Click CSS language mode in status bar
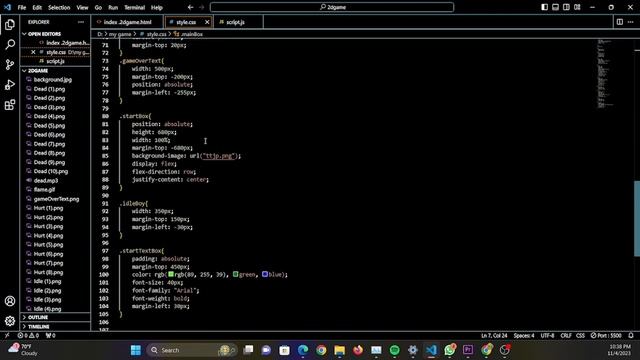 coord(580,336)
